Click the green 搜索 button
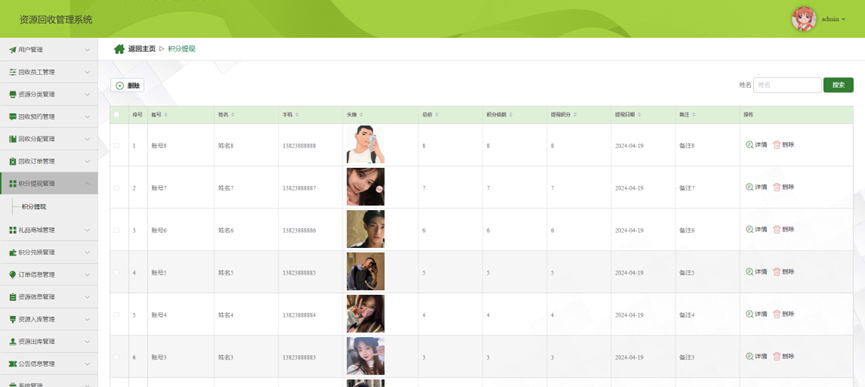 [838, 85]
